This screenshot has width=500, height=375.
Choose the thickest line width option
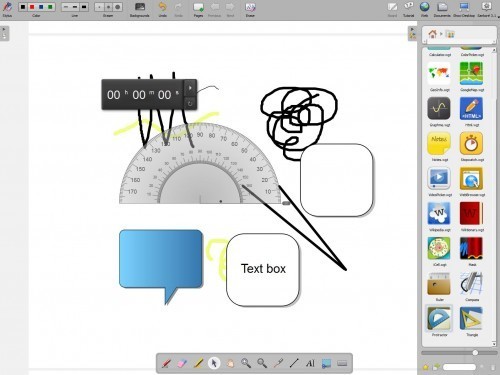click(x=84, y=7)
